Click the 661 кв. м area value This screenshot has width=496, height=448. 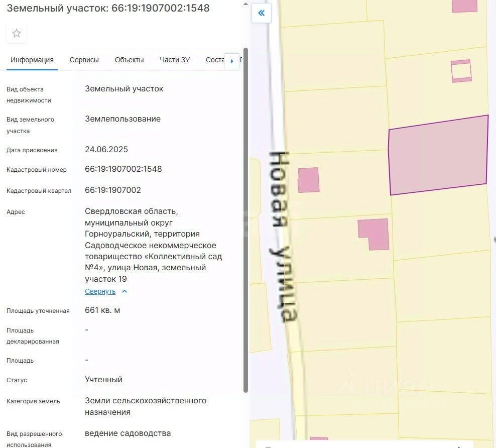pyautogui.click(x=102, y=310)
